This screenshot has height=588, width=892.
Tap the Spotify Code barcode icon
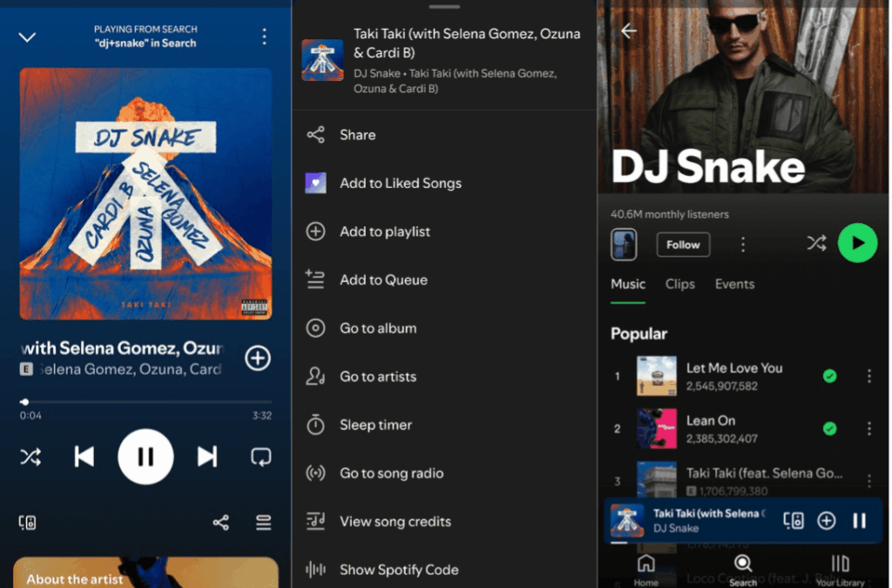click(315, 569)
